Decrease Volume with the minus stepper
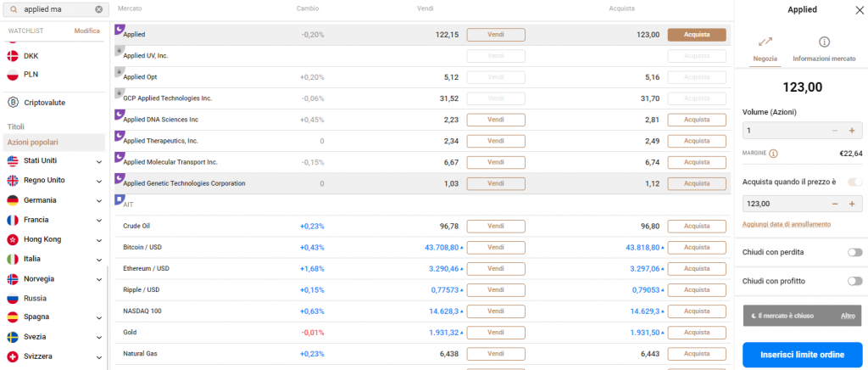Screen dimensions: 868x370 tap(835, 131)
